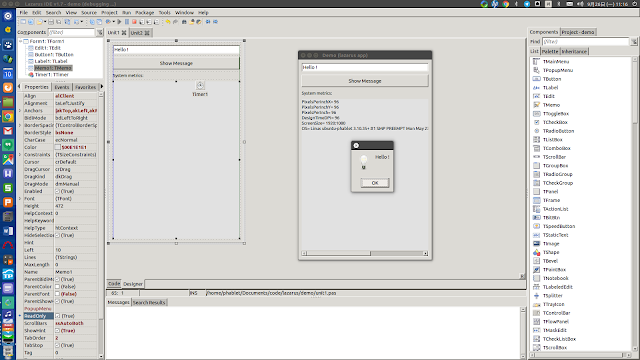Image resolution: width=640 pixels, height=360 pixels.
Task: Toggle the TabStop property checkbox
Action: tap(58, 346)
